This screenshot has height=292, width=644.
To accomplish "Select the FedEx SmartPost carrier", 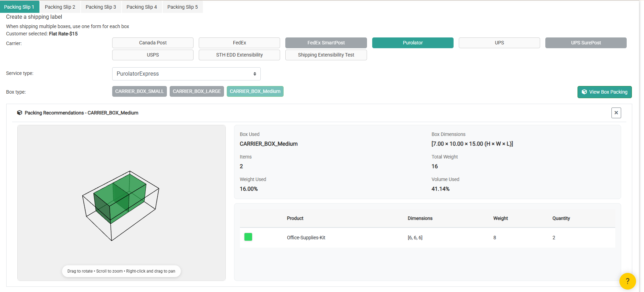I will [x=326, y=43].
